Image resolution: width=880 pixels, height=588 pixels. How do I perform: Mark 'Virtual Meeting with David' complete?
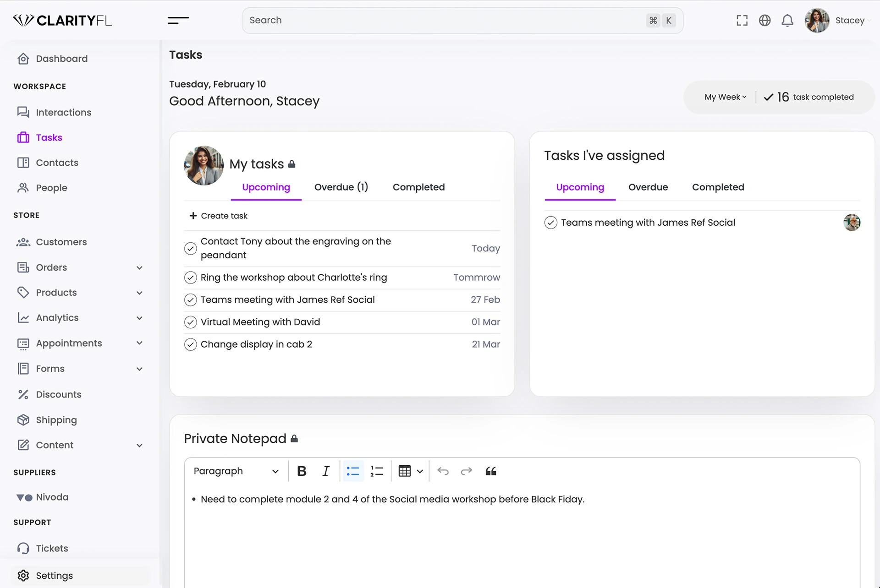191,322
